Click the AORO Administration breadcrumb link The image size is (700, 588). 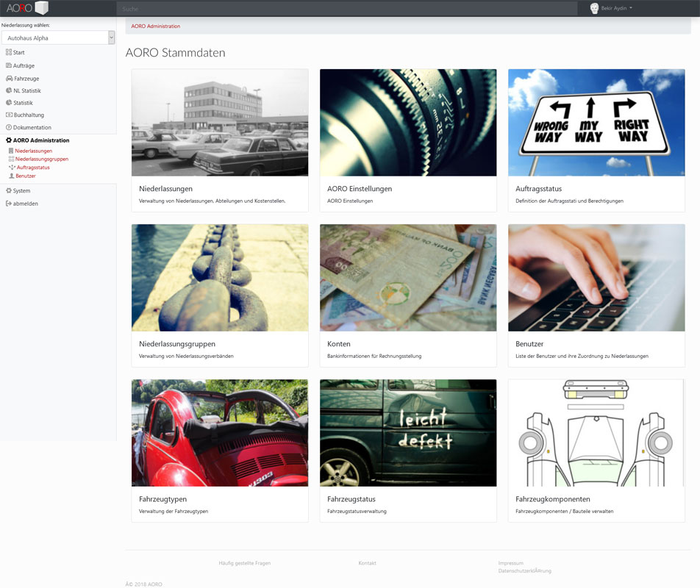[x=155, y=26]
